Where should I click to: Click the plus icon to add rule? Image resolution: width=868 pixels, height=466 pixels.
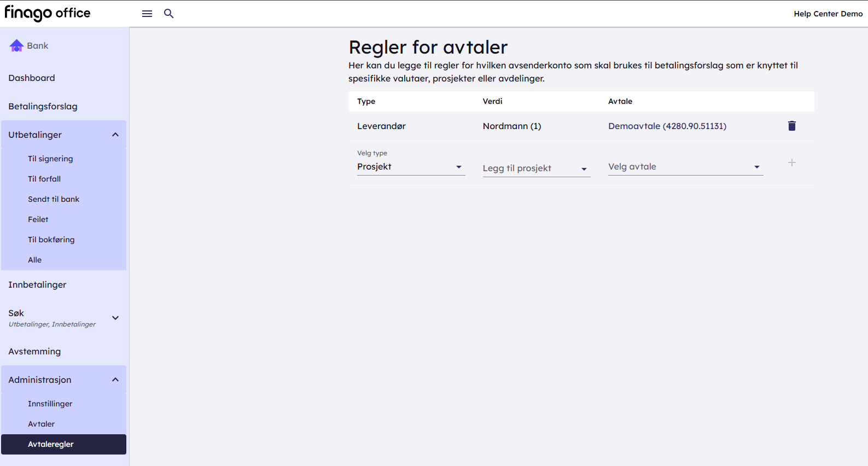[x=791, y=162]
